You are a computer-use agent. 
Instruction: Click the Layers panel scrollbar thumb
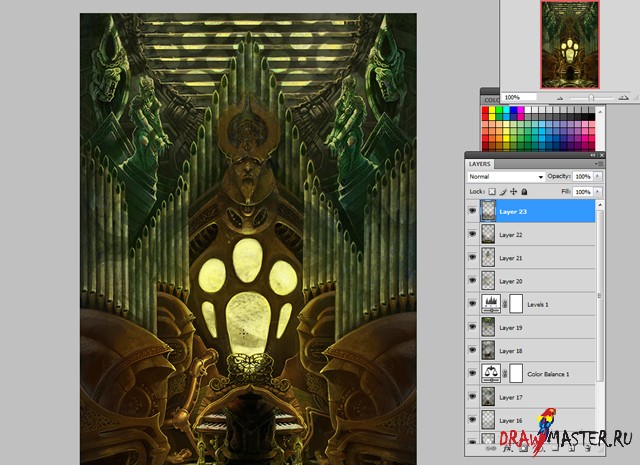[x=600, y=296]
